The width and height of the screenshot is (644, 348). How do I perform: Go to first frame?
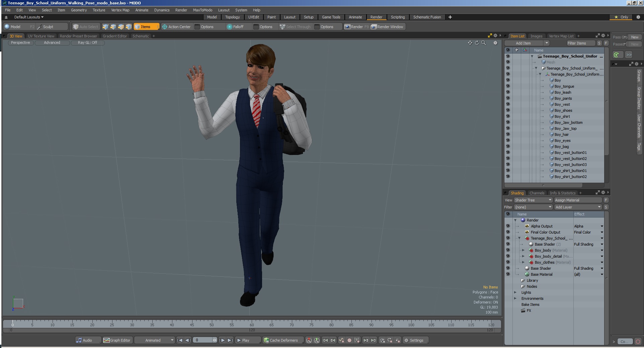point(180,340)
